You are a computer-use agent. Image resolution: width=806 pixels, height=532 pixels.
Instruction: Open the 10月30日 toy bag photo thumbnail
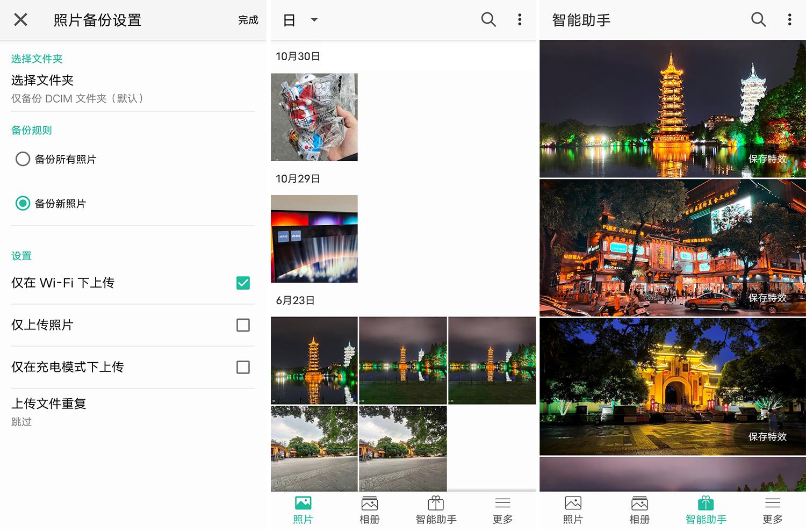click(x=314, y=117)
